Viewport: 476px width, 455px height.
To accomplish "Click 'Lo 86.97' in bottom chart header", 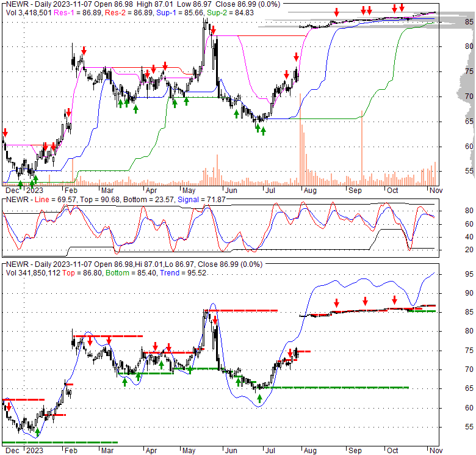I will pos(179,264).
